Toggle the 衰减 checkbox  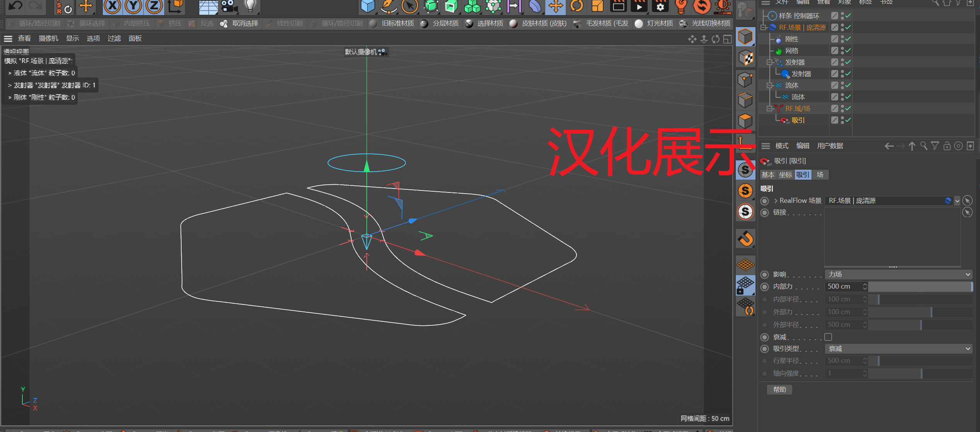(828, 337)
